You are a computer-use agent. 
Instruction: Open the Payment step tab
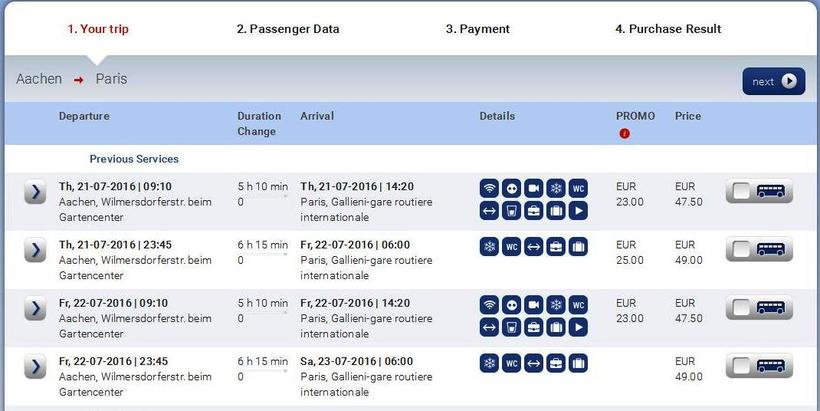[x=477, y=29]
